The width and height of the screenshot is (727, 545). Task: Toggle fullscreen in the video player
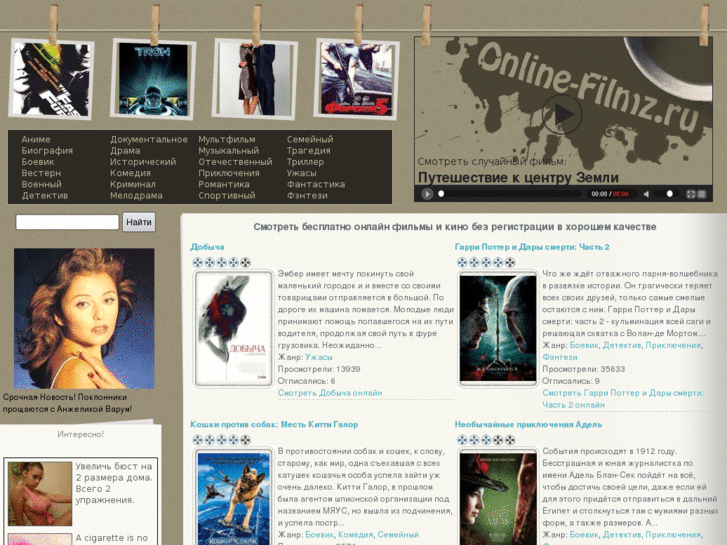[x=691, y=194]
